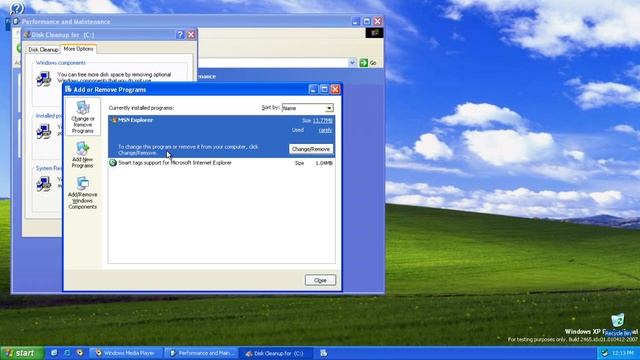Switch to Performance and Maintenance taskbar button
This screenshot has height=360, width=640.
point(201,353)
